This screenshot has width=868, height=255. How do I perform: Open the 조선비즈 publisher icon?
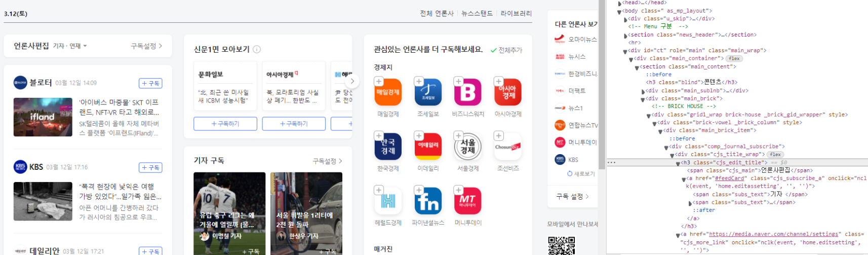508,147
